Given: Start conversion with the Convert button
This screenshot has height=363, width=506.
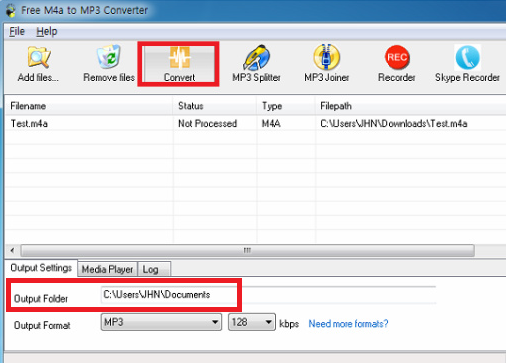Looking at the screenshot, I should pos(179,64).
